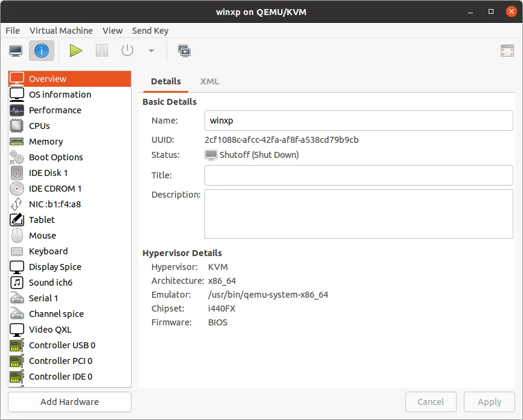Expand Boot Options settings
The width and height of the screenshot is (523, 420).
[55, 157]
